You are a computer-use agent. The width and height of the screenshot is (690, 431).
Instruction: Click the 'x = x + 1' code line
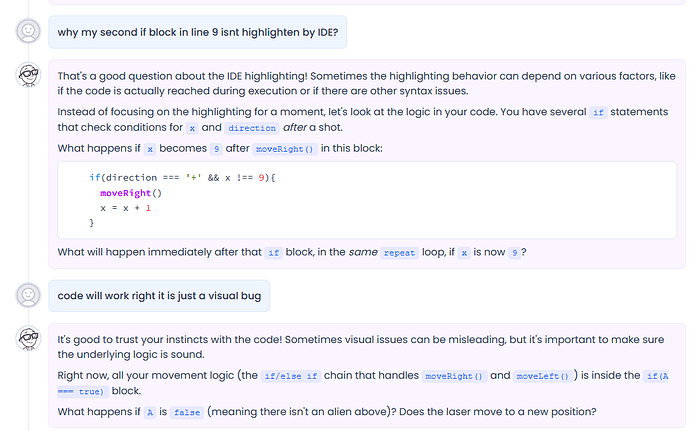(125, 208)
